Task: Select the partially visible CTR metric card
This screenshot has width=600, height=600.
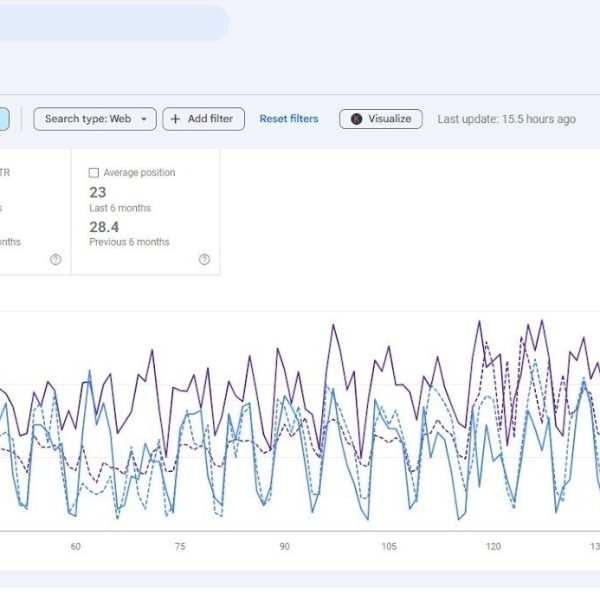Action: [34, 212]
